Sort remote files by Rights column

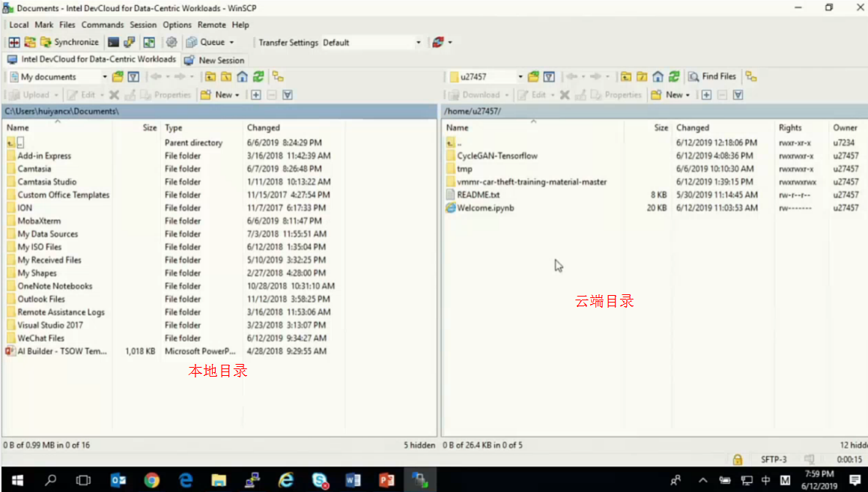(x=801, y=128)
